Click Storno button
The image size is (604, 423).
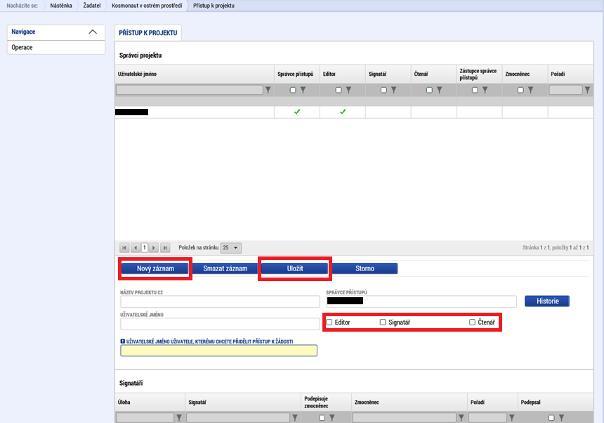364,269
